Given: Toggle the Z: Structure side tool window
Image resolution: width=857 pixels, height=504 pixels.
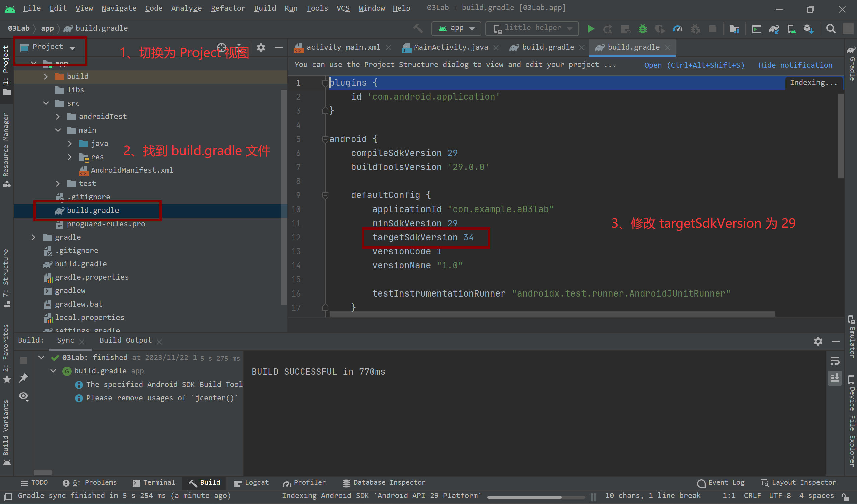Looking at the screenshot, I should (x=6, y=278).
